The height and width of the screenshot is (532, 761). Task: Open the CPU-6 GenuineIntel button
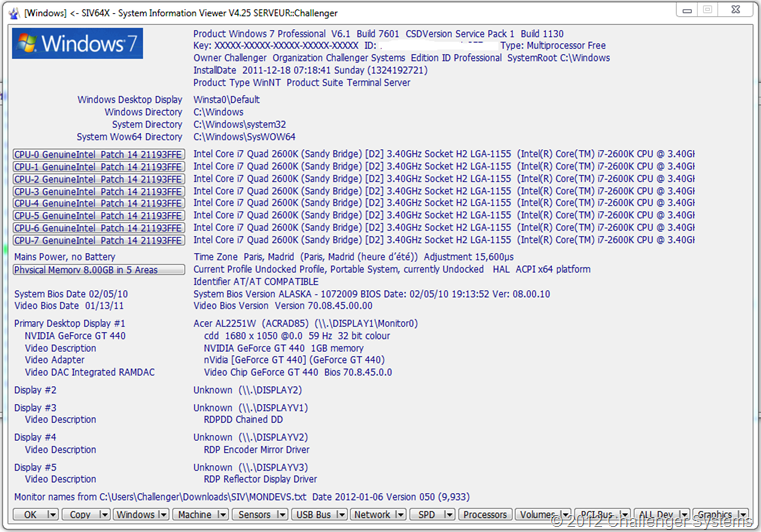[99, 228]
